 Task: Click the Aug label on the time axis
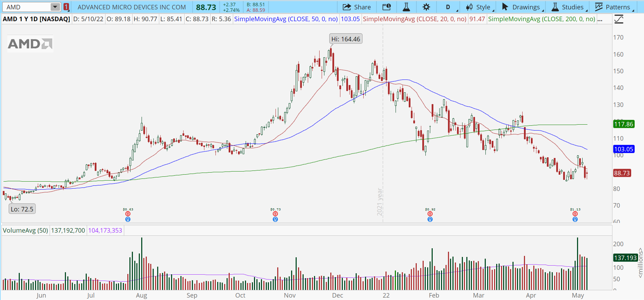[x=142, y=295]
